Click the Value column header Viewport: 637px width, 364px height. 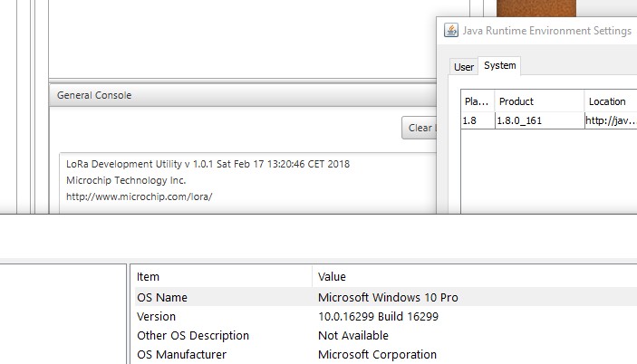475,277
